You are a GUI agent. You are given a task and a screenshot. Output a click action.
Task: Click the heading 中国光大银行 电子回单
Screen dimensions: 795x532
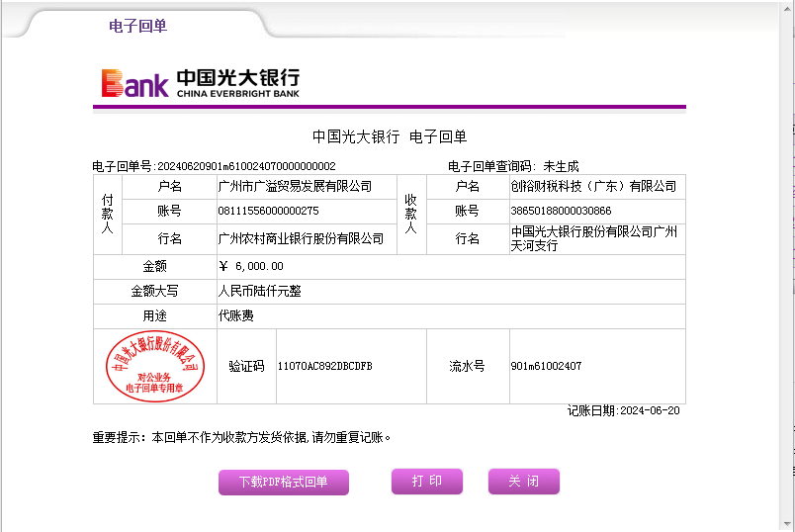pos(390,136)
